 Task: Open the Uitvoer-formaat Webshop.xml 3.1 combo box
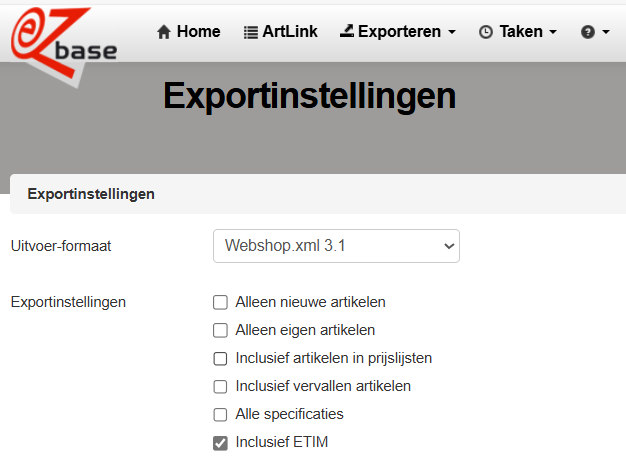(x=336, y=246)
